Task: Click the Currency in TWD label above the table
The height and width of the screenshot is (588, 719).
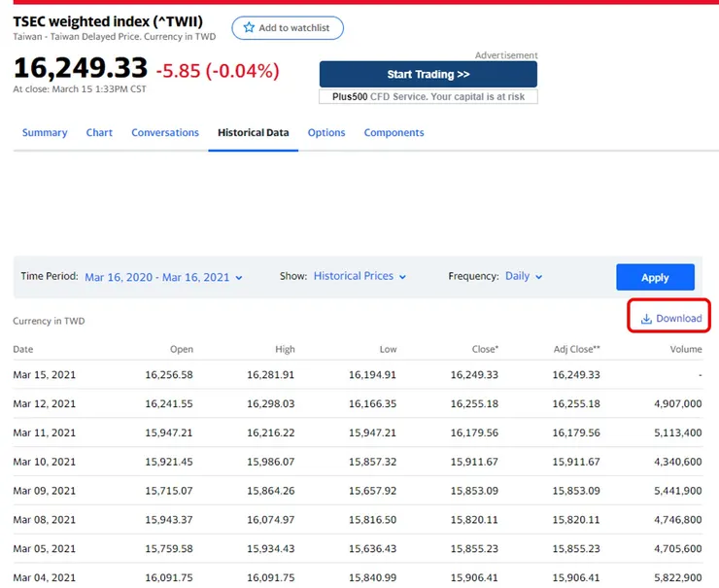Action: point(49,321)
